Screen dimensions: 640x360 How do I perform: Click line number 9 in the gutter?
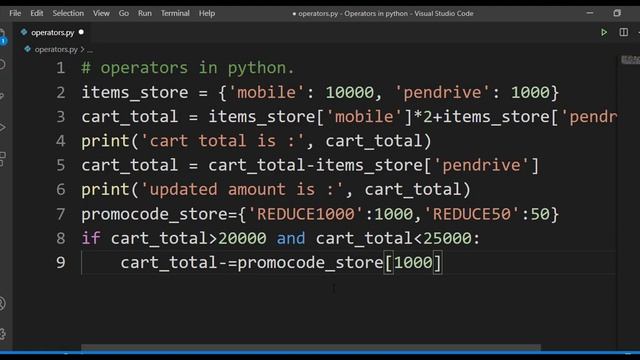(60, 262)
